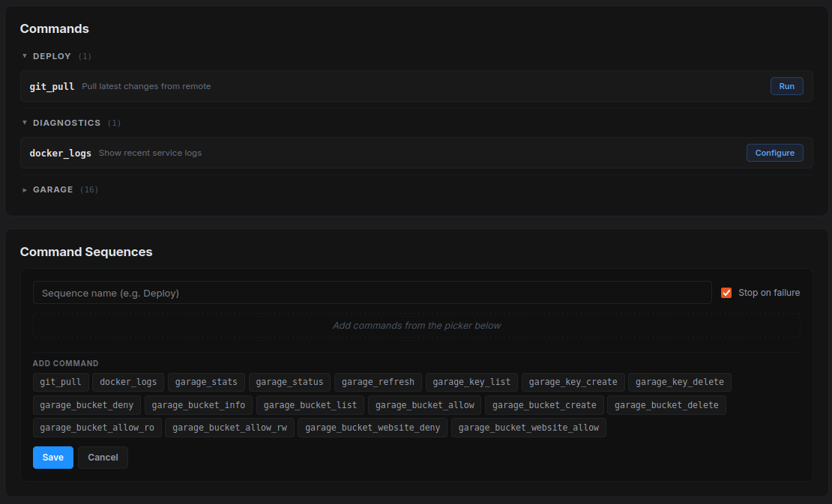The image size is (832, 504).
Task: Add garage_bucket_info to the sequence
Action: [199, 405]
